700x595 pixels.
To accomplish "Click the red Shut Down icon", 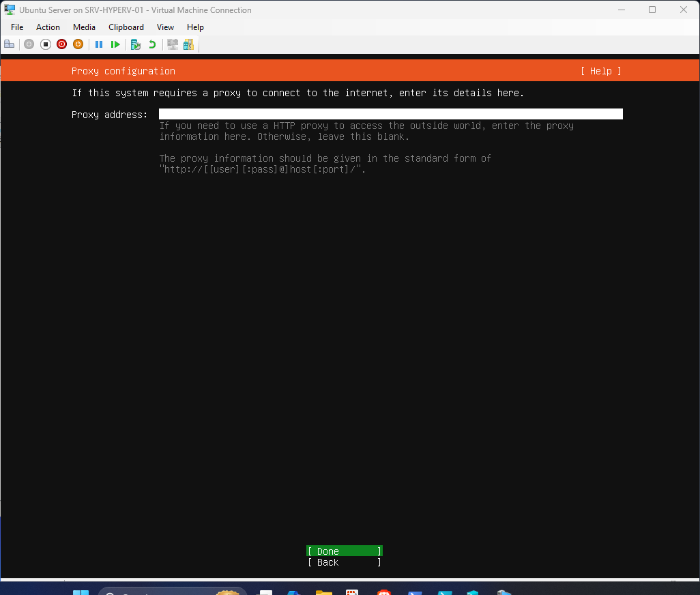I will 61,44.
